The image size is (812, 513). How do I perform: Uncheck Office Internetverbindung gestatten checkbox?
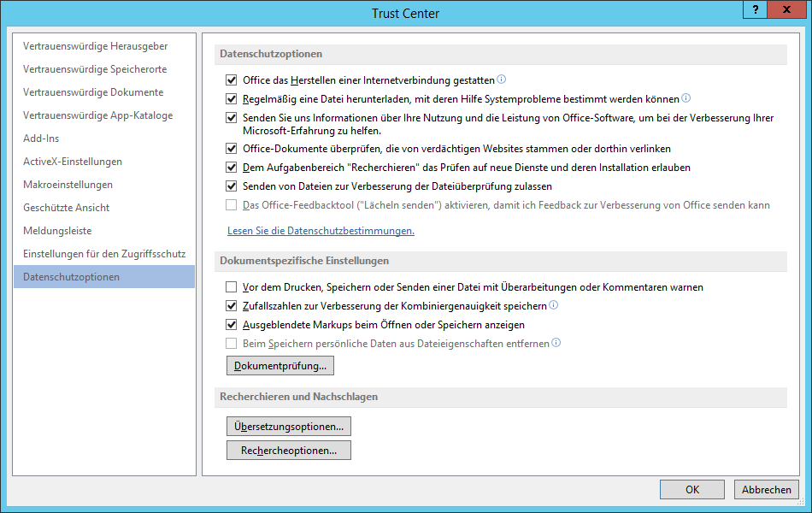231,80
